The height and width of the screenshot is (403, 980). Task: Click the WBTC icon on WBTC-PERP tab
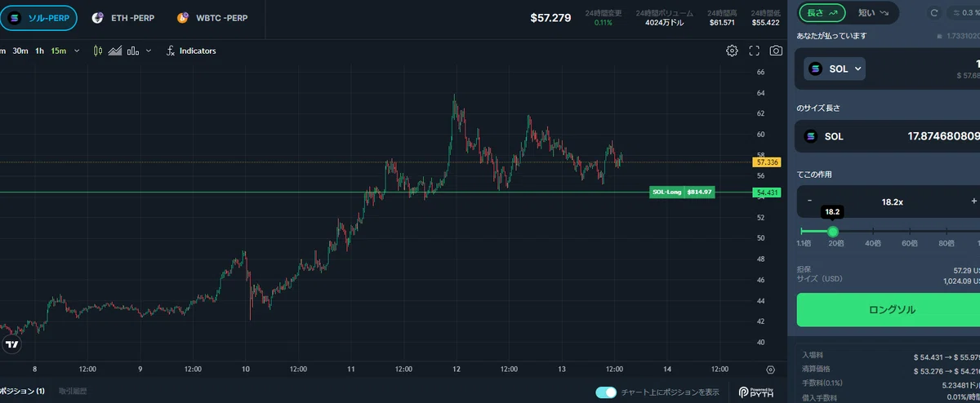click(183, 17)
